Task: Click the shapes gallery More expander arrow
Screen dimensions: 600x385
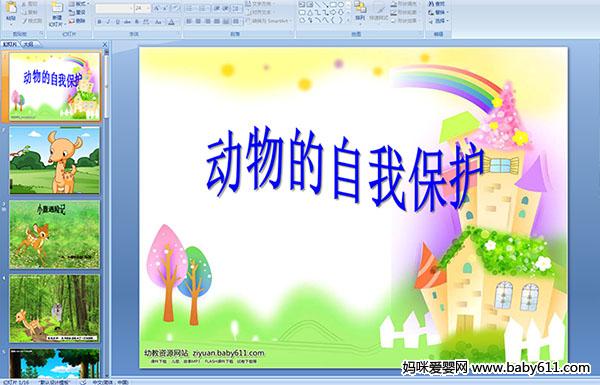Action: point(348,20)
